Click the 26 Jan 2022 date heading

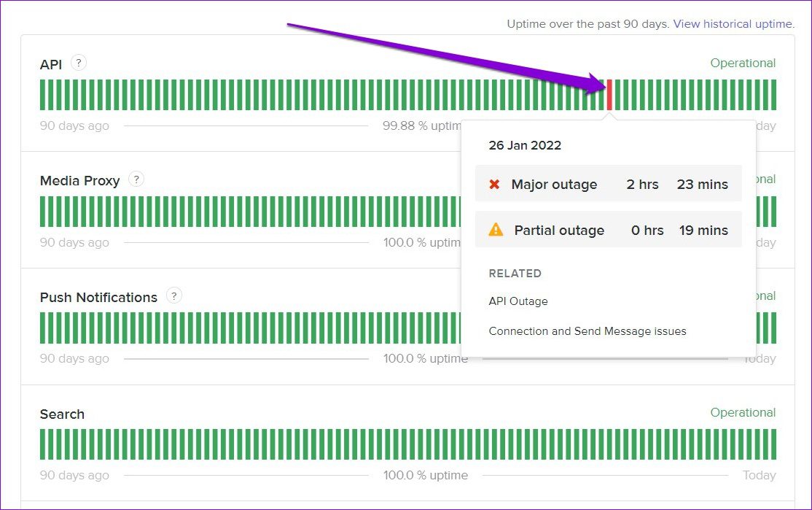pyautogui.click(x=525, y=145)
